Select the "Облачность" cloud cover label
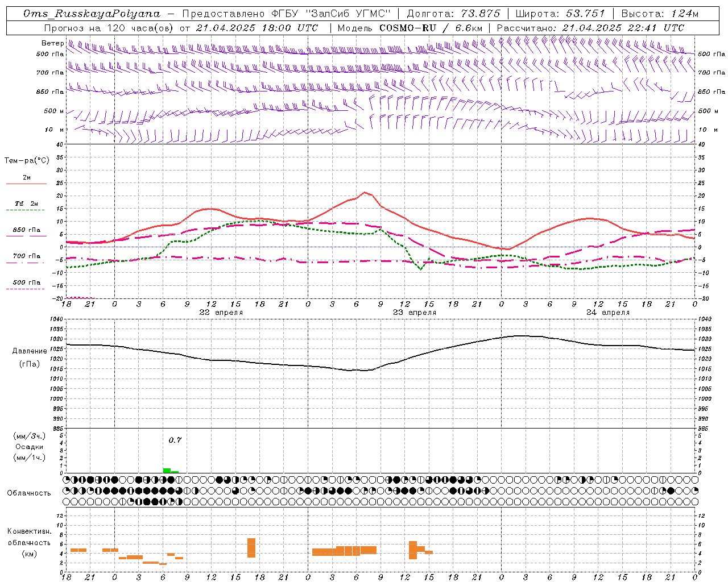 point(29,493)
